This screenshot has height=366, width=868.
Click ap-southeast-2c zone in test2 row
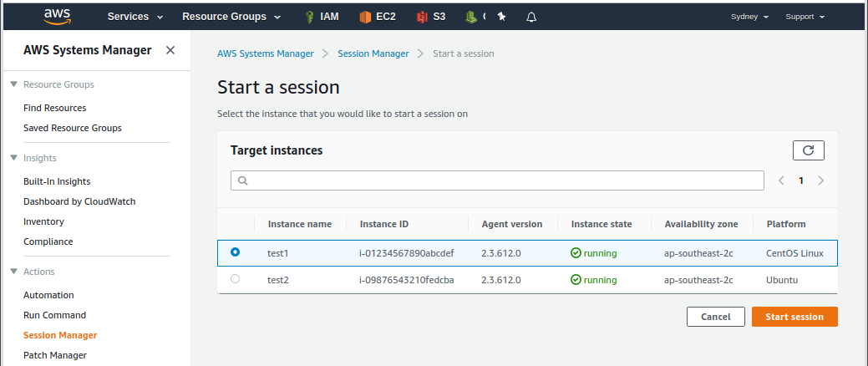(698, 280)
